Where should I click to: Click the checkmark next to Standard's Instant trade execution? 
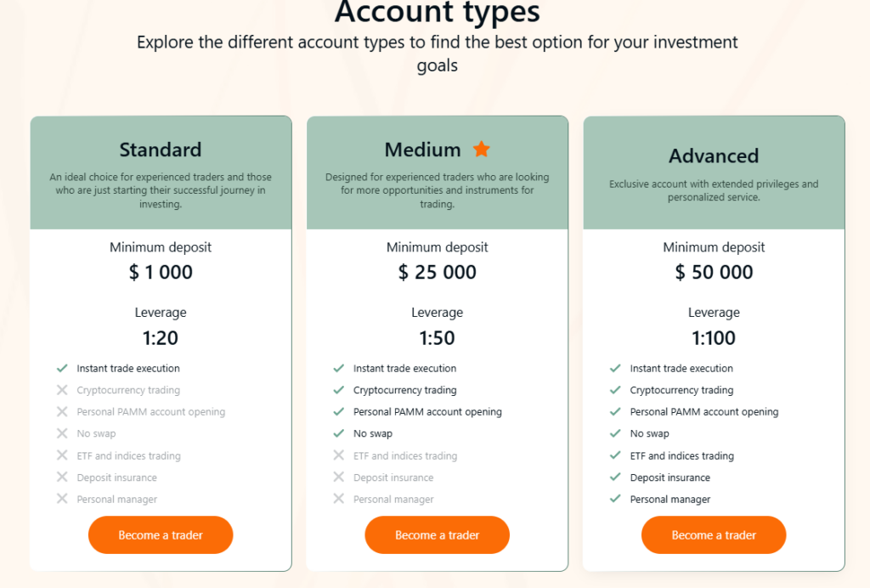tap(62, 368)
